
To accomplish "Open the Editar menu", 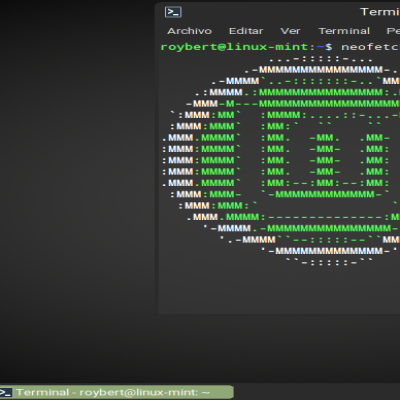I will point(246,31).
